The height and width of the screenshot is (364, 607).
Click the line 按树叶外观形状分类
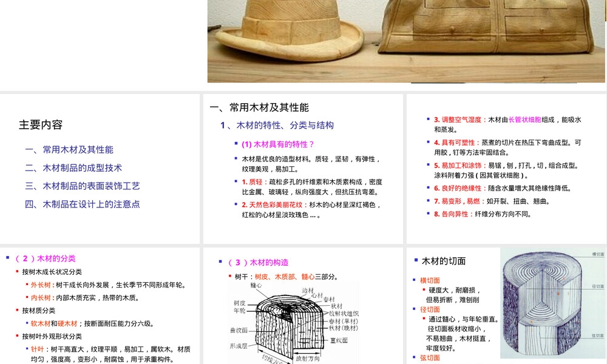pyautogui.click(x=52, y=337)
